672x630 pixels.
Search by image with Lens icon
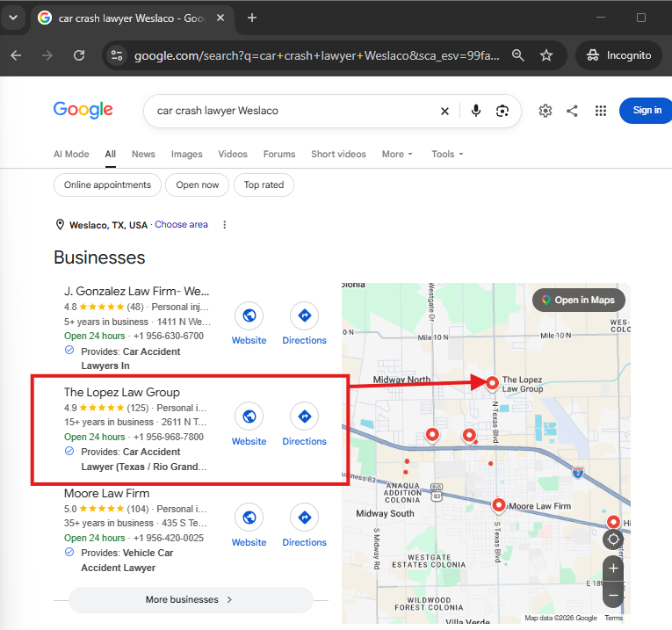point(502,111)
